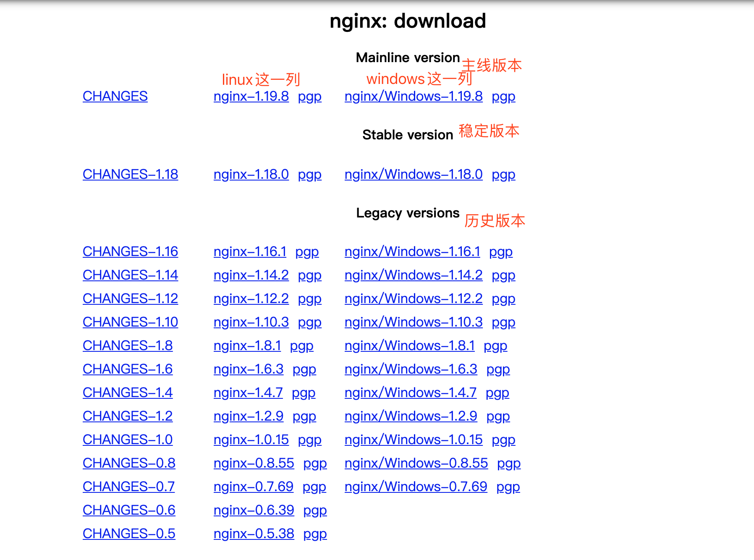Download nginx/Windows-1.19.8
Viewport: 754px width, 560px height.
click(414, 96)
